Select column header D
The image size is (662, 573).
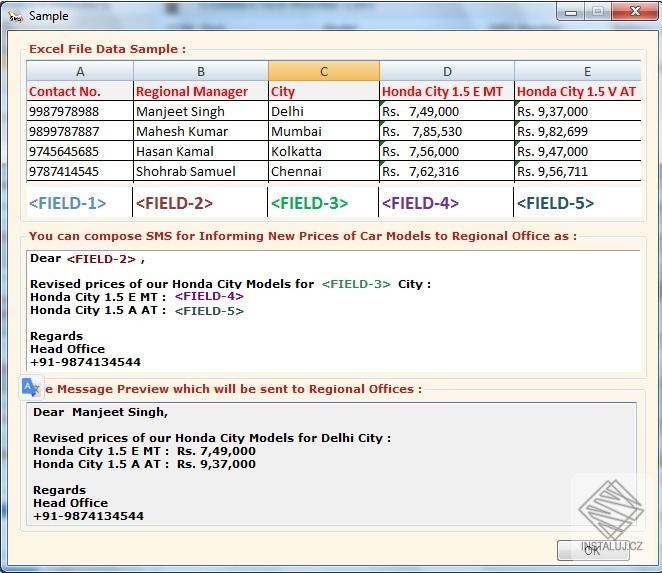click(447, 71)
